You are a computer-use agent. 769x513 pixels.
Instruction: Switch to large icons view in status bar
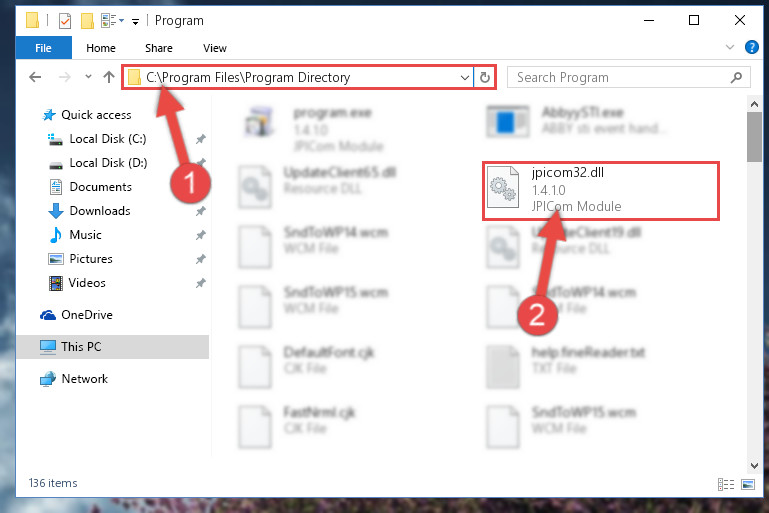coord(748,485)
